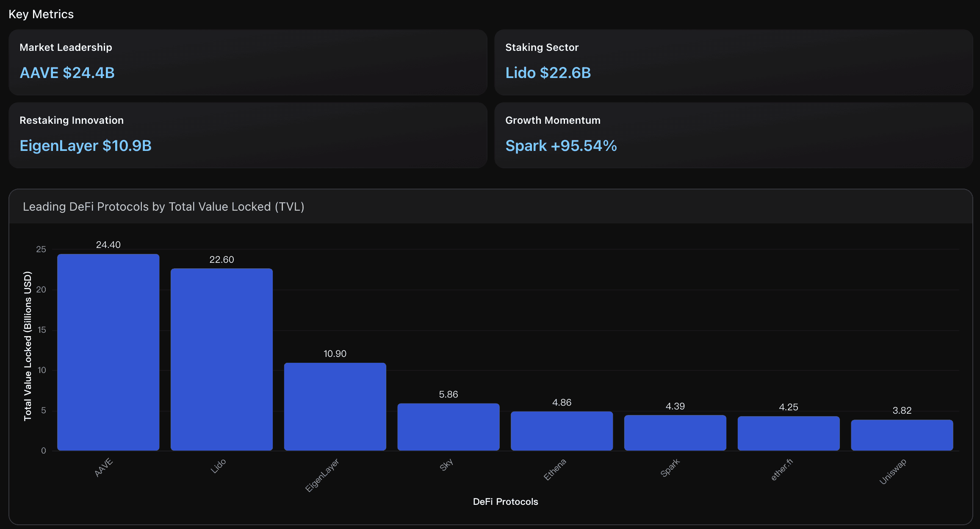Select the Lido $22.6B staking value
This screenshot has height=529, width=980.
548,73
